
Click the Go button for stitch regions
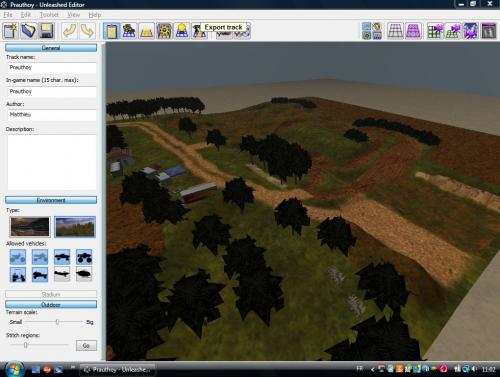pyautogui.click(x=86, y=346)
